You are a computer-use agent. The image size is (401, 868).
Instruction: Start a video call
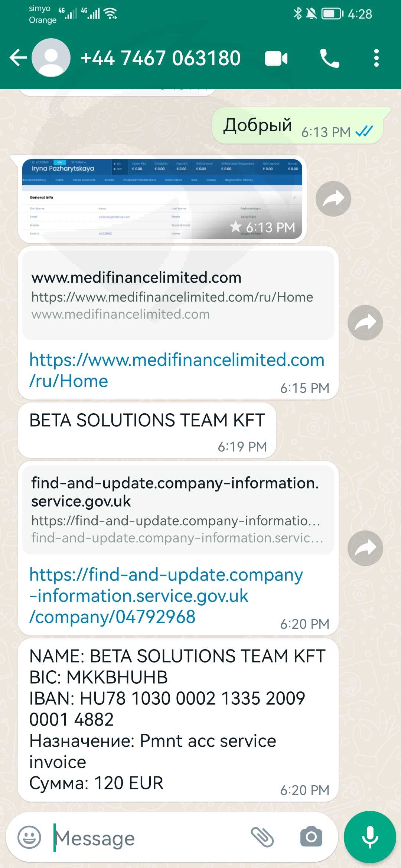[x=276, y=58]
